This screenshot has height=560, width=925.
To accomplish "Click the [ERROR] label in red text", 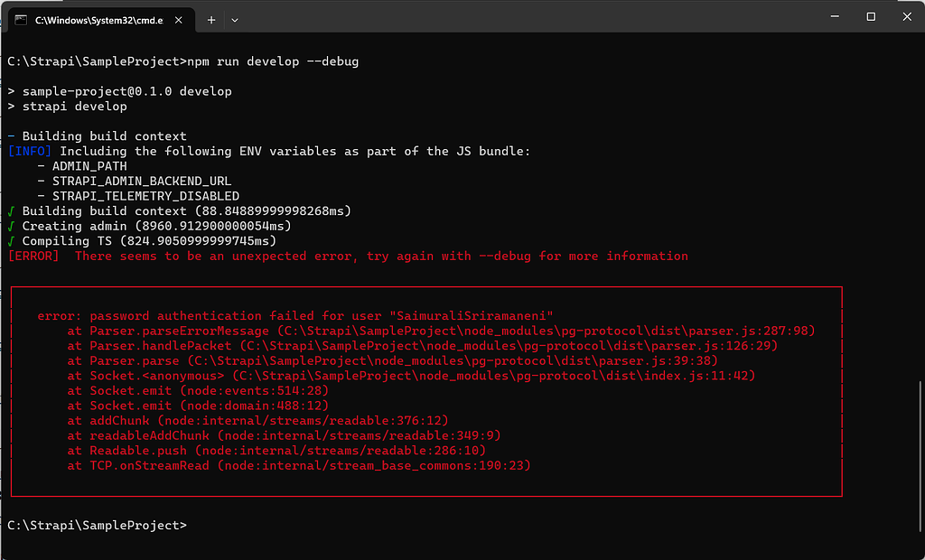I will tap(33, 256).
